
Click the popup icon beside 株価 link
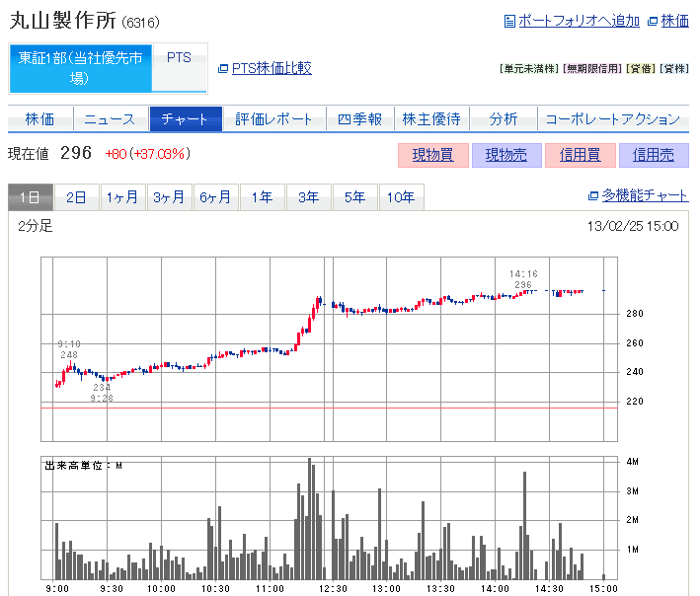tap(653, 21)
